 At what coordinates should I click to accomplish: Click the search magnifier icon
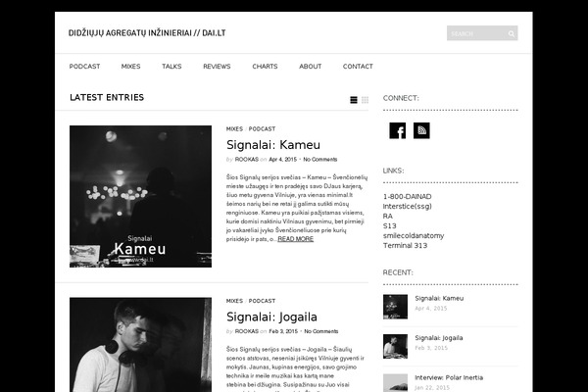point(512,33)
